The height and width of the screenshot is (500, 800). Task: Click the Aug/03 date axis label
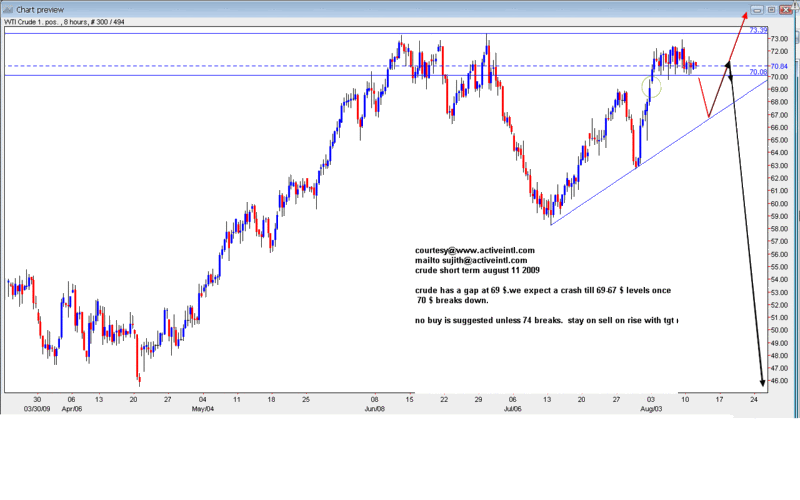point(651,409)
